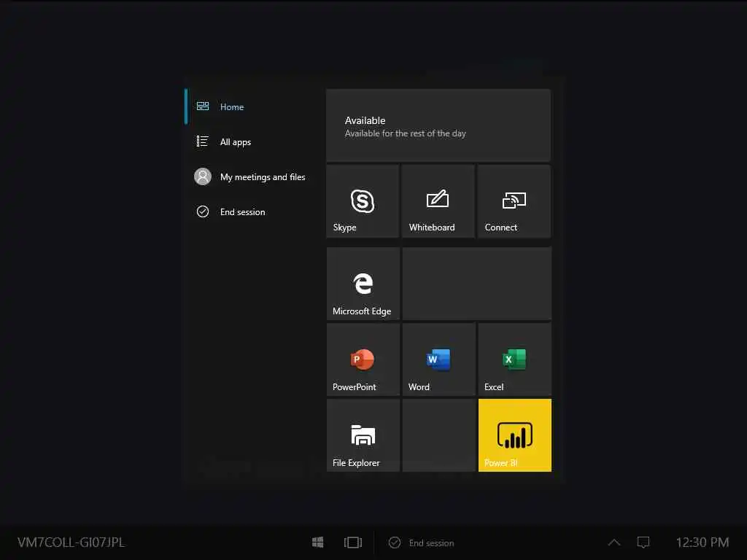Open the File Explorer tile
Screen dimensions: 747x560
tap(363, 435)
